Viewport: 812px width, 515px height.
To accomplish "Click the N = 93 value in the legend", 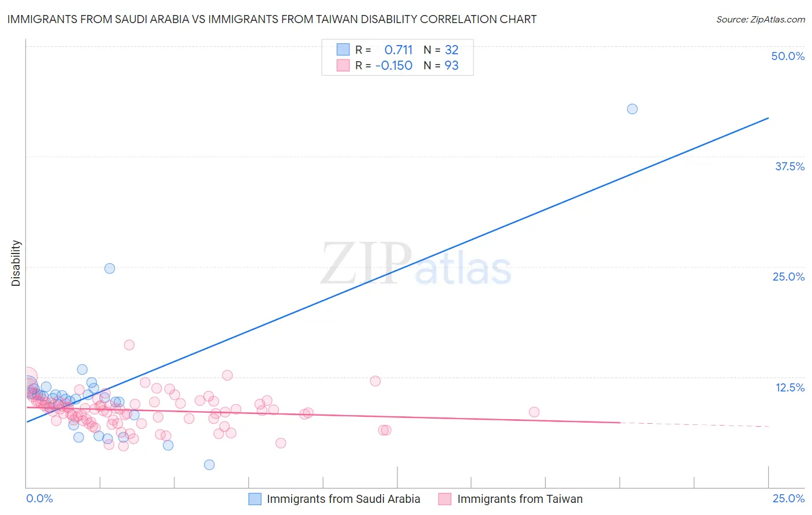I will click(x=441, y=65).
